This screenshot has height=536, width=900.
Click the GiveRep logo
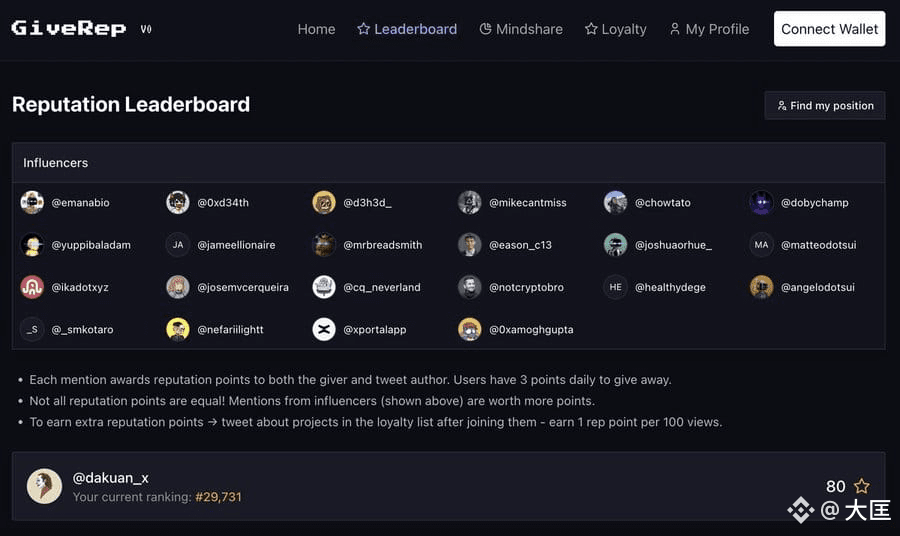(69, 29)
